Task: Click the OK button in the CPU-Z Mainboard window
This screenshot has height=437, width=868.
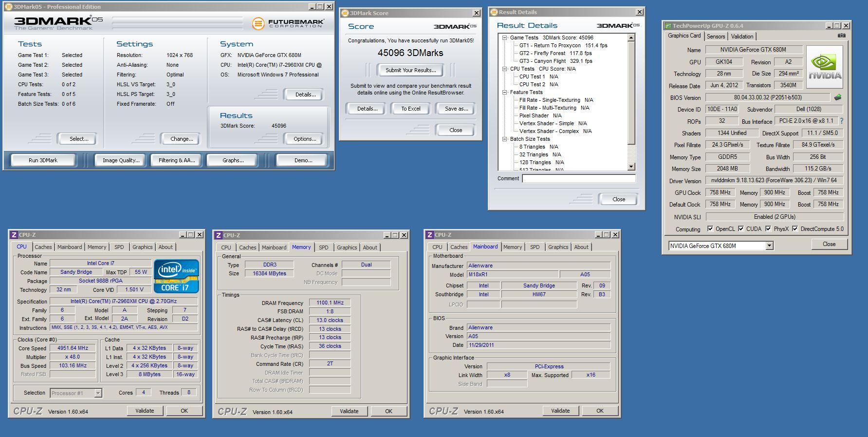Action: 600,411
